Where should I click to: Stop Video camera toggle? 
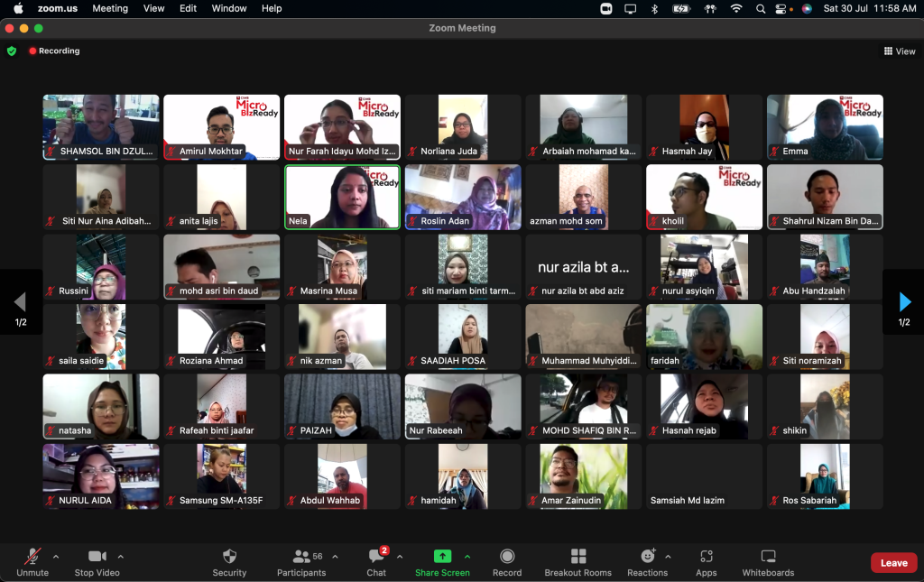97,557
